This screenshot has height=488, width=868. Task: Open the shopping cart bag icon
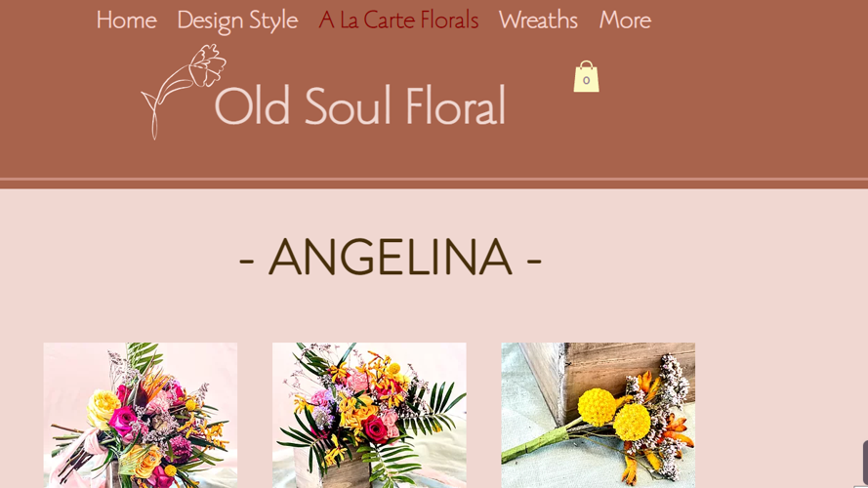click(x=586, y=76)
